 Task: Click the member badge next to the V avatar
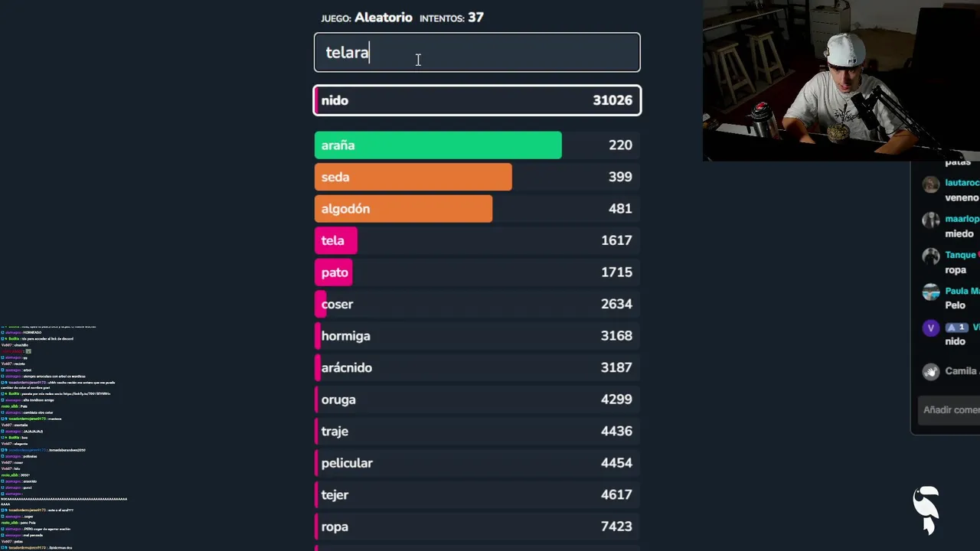956,328
